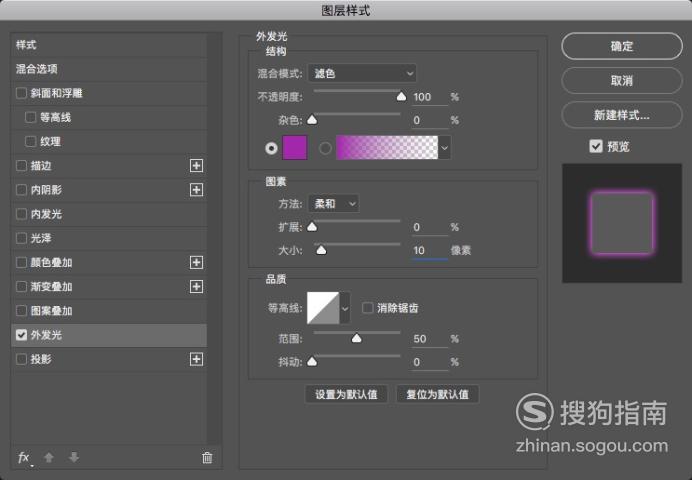The height and width of the screenshot is (480, 692).
Task: Enable the 图案叠加 checkbox
Action: pyautogui.click(x=21, y=311)
